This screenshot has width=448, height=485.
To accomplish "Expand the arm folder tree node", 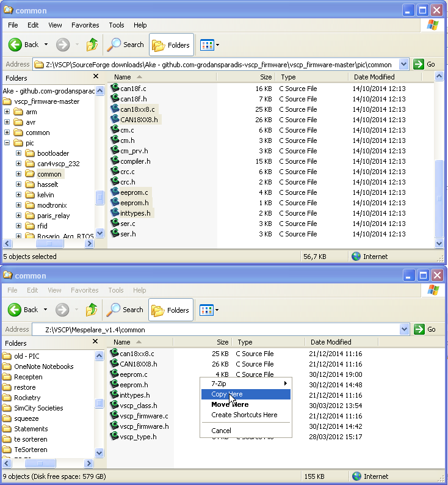I will [x=7, y=112].
